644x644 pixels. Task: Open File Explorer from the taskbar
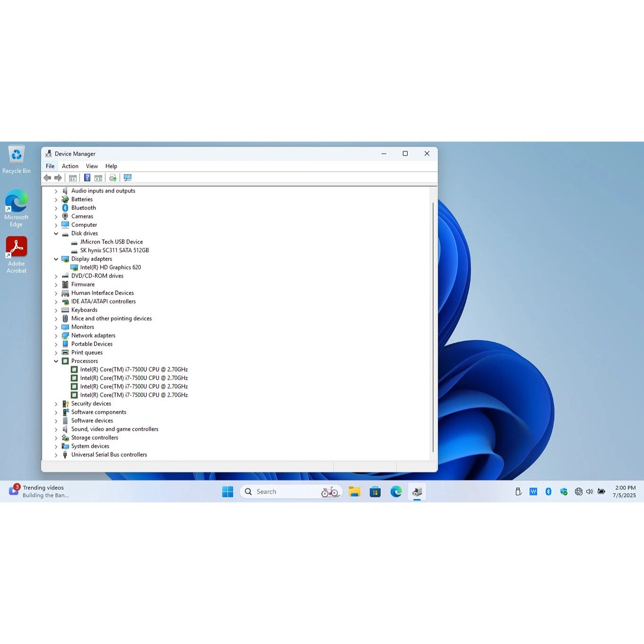point(354,492)
